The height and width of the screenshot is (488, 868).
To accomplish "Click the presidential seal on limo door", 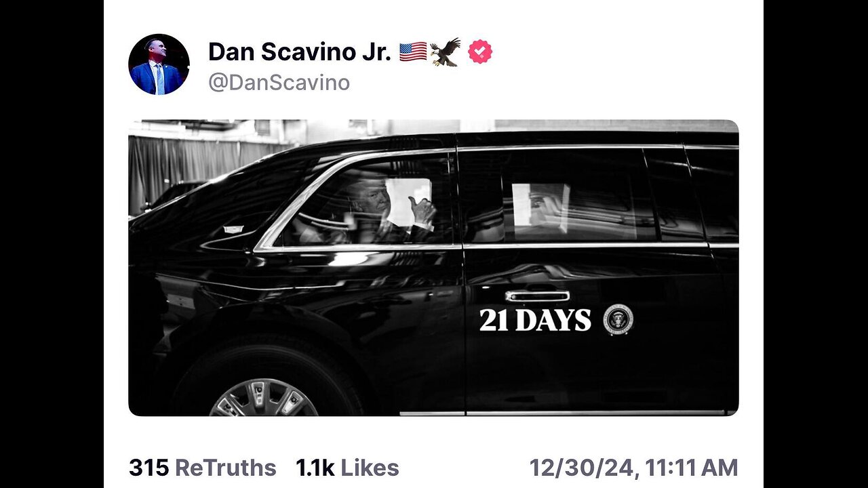I will (x=618, y=319).
